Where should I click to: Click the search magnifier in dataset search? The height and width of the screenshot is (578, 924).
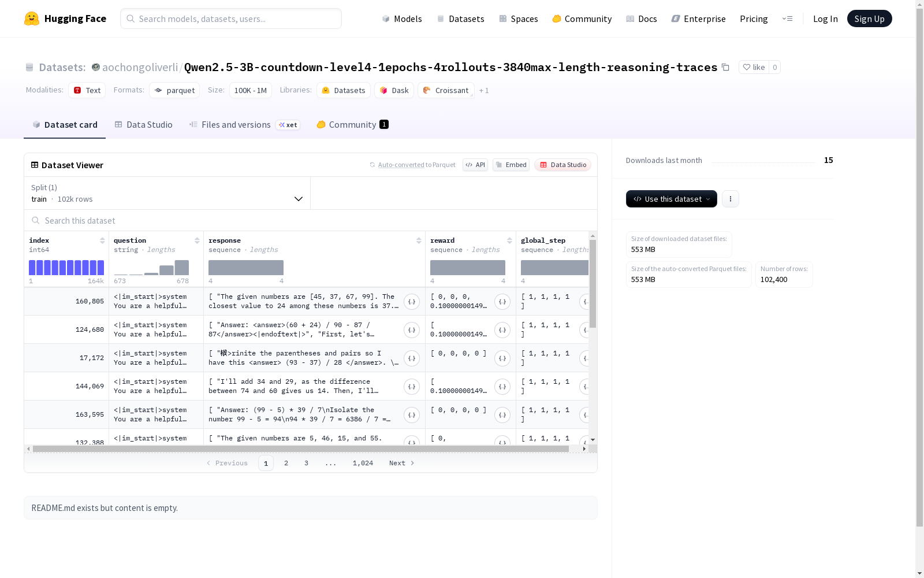36,220
